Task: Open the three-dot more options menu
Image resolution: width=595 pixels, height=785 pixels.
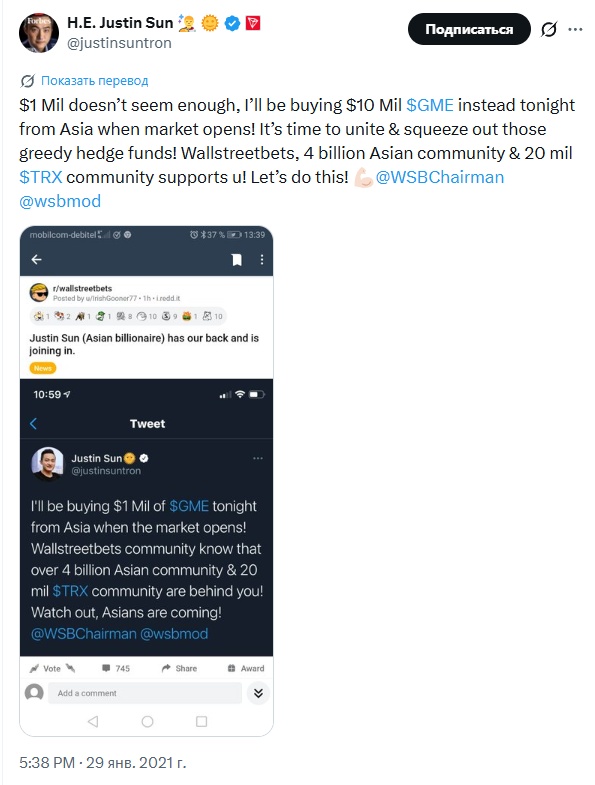Action: tap(575, 30)
